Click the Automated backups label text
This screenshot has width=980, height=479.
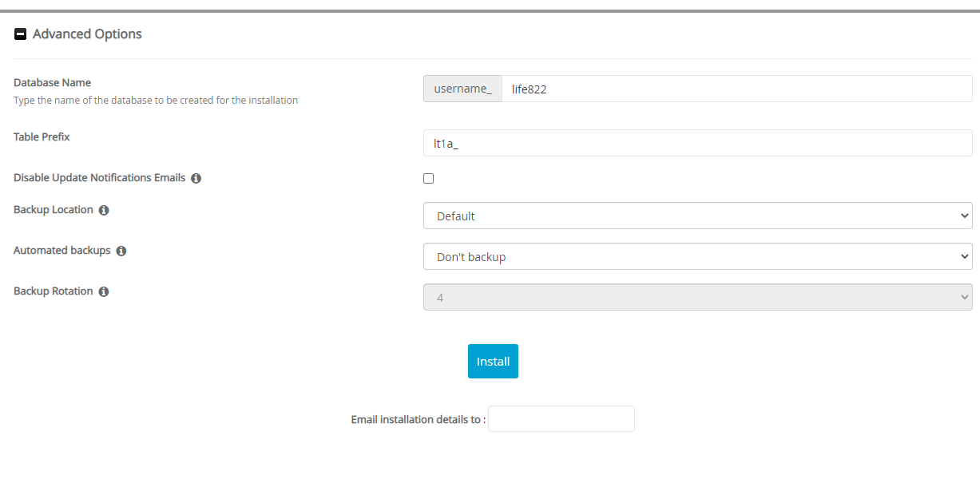[62, 250]
